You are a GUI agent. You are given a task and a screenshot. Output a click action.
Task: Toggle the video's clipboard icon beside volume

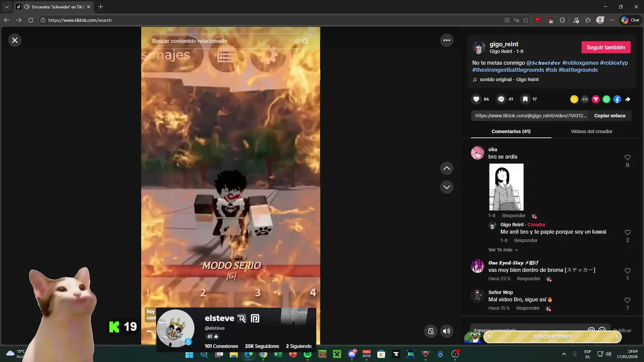(x=431, y=331)
